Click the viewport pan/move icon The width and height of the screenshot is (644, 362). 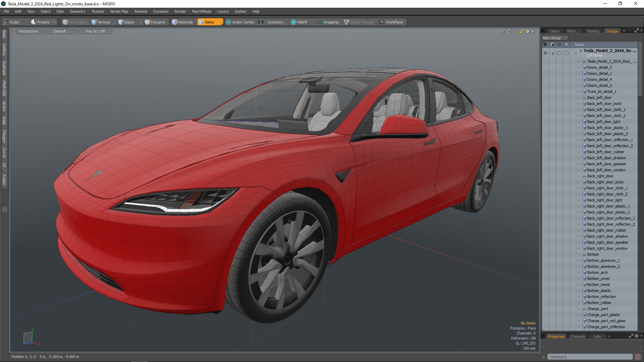coord(502,32)
